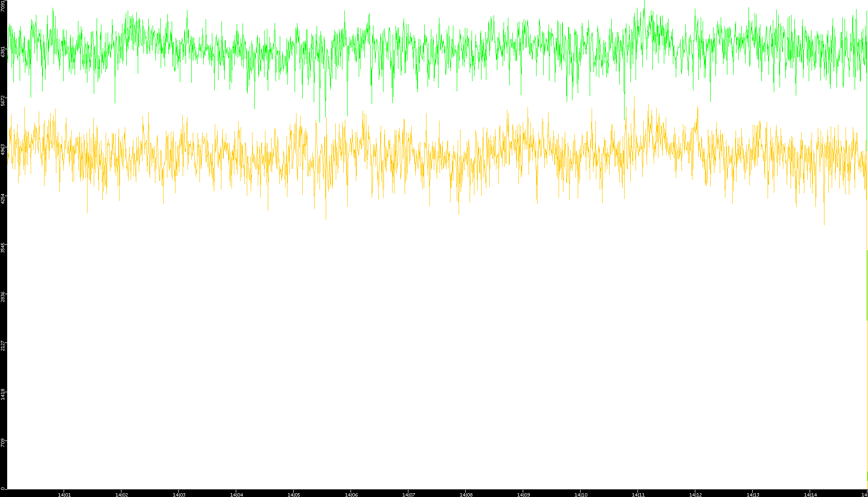Screen dimensions: 868x497
Task: Click the 14:03 time axis label
Action: [x=179, y=495]
